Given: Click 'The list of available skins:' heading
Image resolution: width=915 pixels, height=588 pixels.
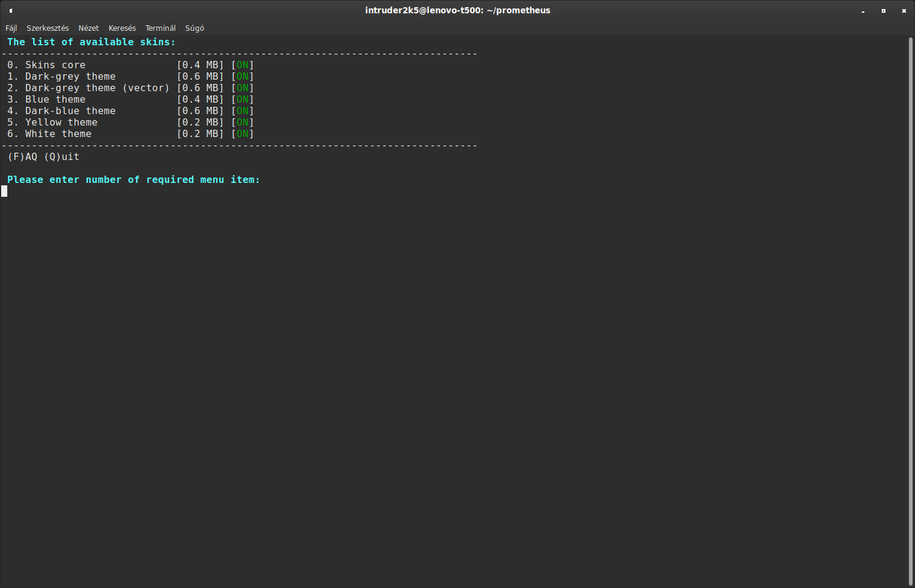Looking at the screenshot, I should (x=91, y=42).
